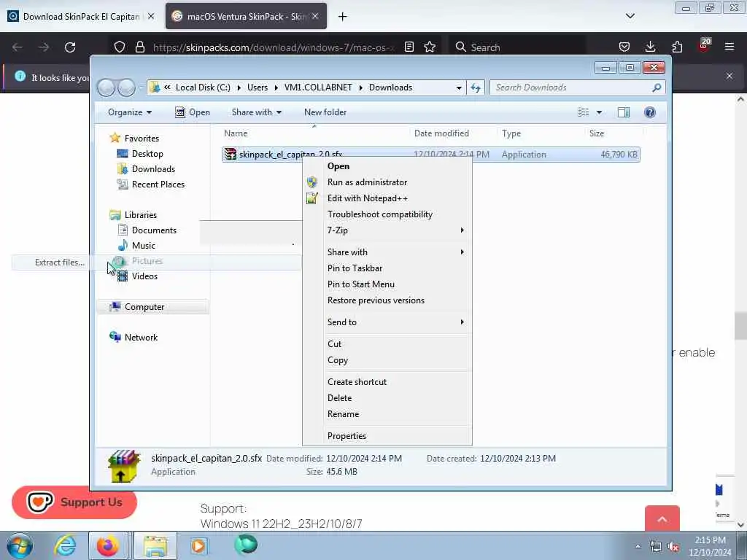747x560 pixels.
Task: Dismiss the Firefox notification bar
Action: point(729,76)
